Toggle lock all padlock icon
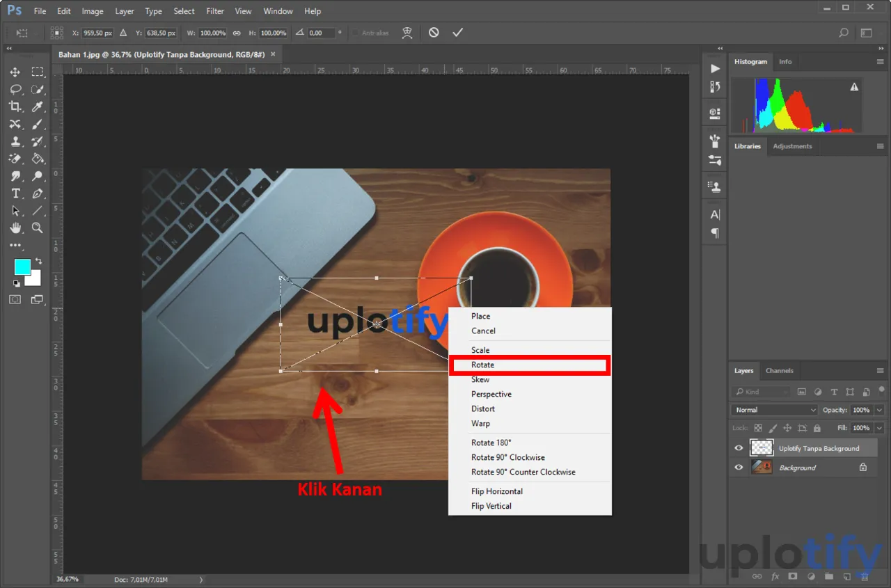This screenshot has width=891, height=588. 817,428
